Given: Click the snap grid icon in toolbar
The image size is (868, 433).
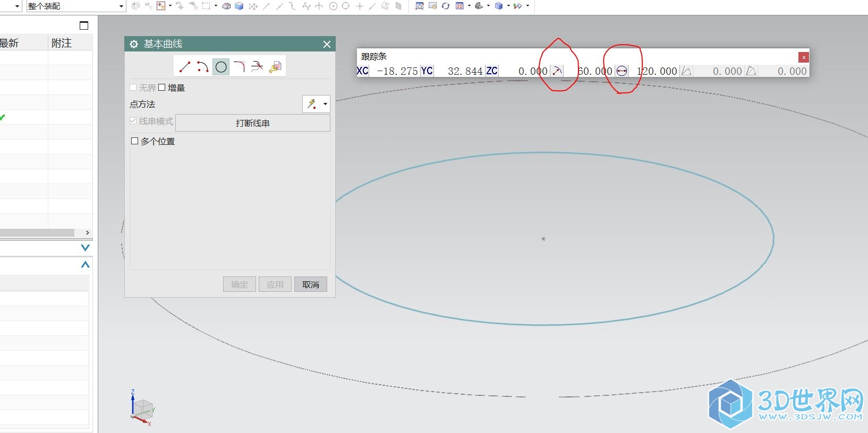Looking at the screenshot, I should click(398, 6).
